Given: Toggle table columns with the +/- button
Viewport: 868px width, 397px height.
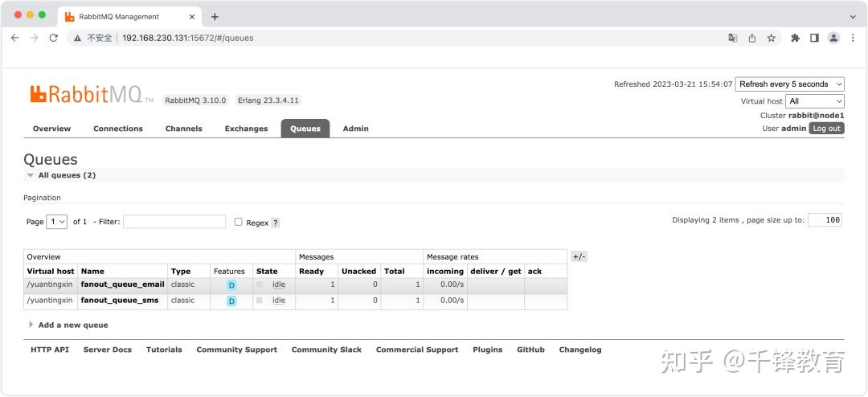Looking at the screenshot, I should pyautogui.click(x=579, y=256).
